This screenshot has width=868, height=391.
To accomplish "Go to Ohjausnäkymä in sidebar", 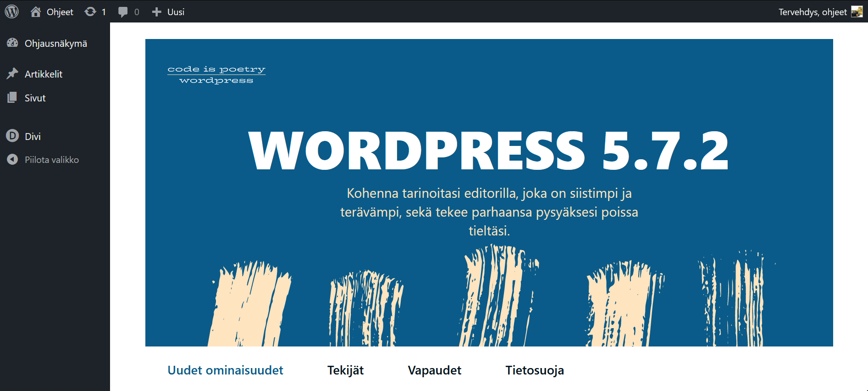I will 56,43.
